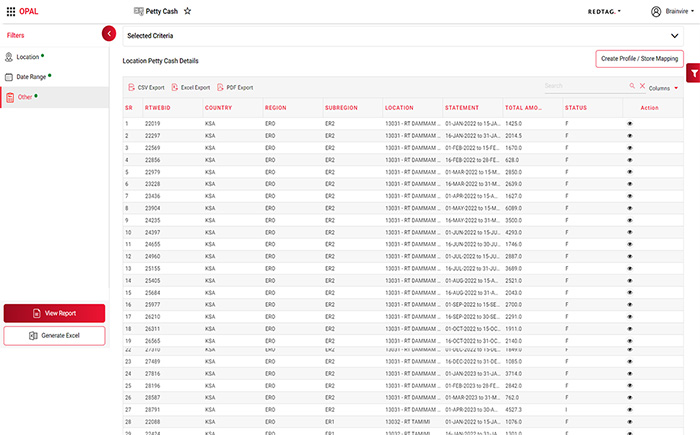Image resolution: width=700 pixels, height=435 pixels.
Task: Click the OPAL logo text
Action: (29, 12)
